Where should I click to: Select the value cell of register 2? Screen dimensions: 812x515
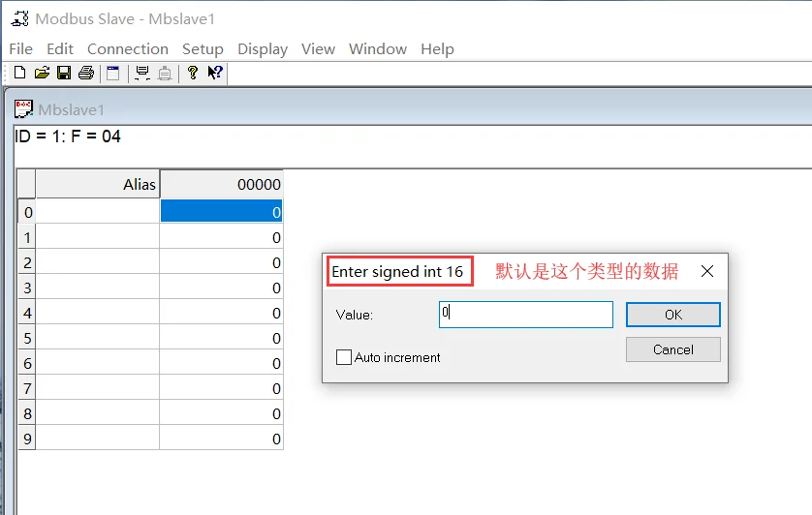pyautogui.click(x=221, y=262)
